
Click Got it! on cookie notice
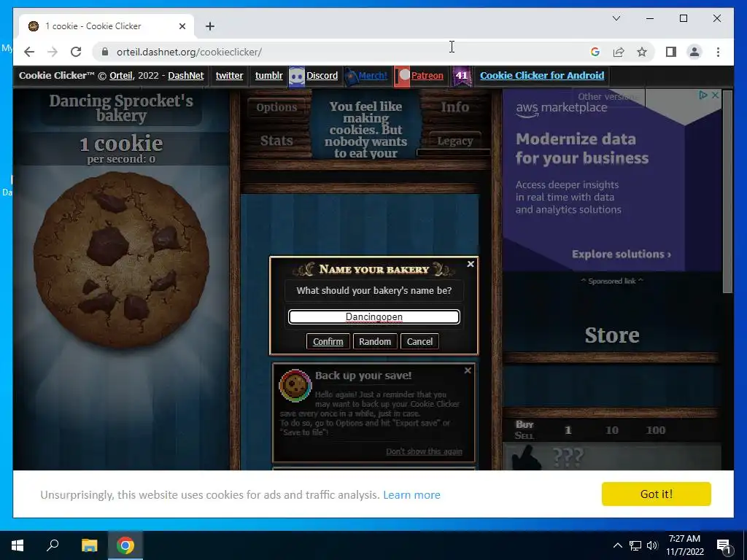tap(656, 494)
